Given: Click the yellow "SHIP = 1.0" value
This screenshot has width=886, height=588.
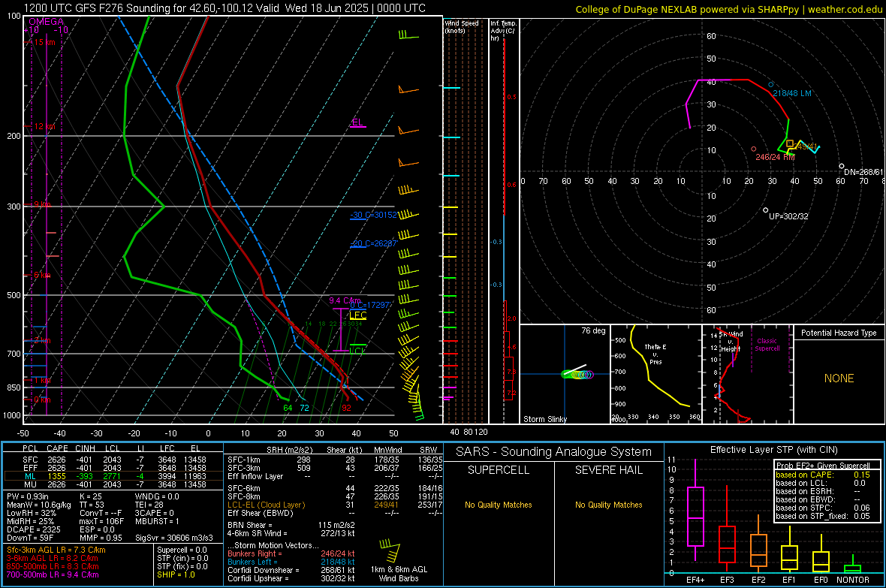Looking at the screenshot, I should (x=176, y=574).
